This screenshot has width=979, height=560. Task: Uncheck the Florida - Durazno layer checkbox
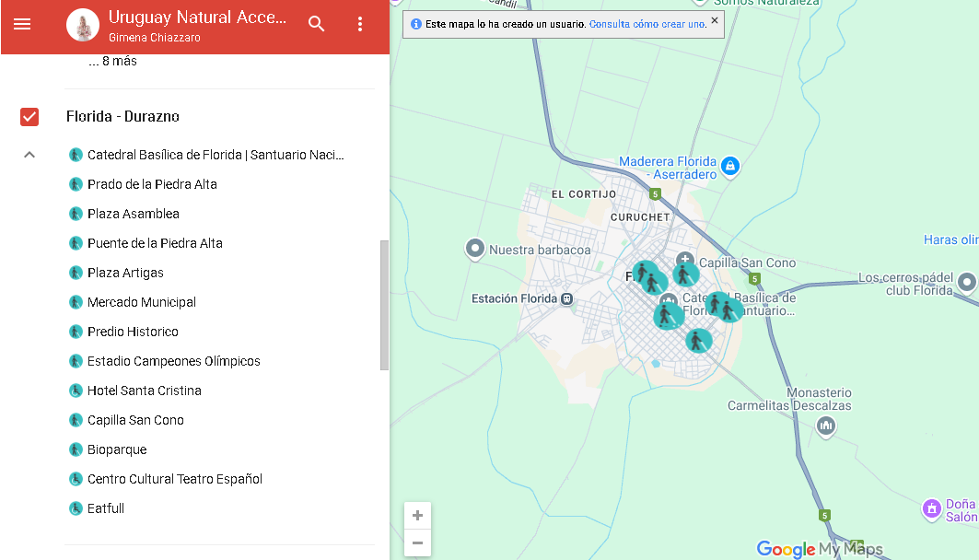(29, 117)
